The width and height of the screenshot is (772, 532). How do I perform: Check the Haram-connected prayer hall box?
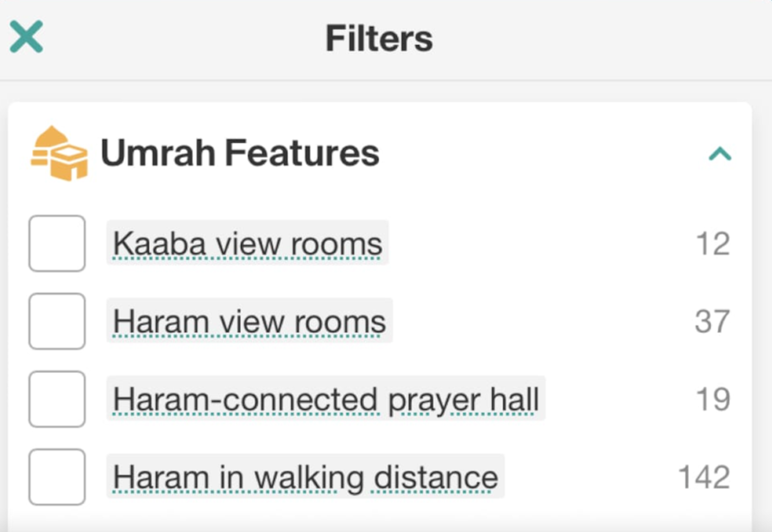pos(57,399)
